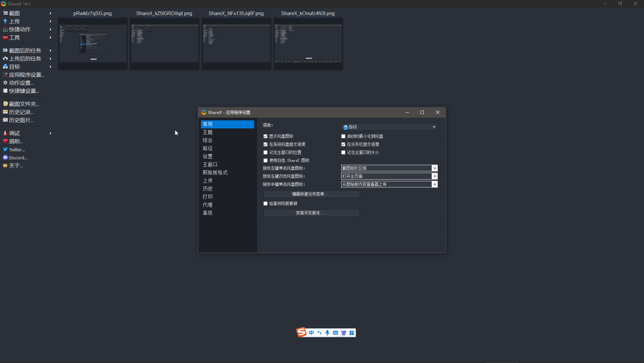This screenshot has height=363, width=644.
Task: Switch to the 高级 settings tab
Action: (228, 213)
